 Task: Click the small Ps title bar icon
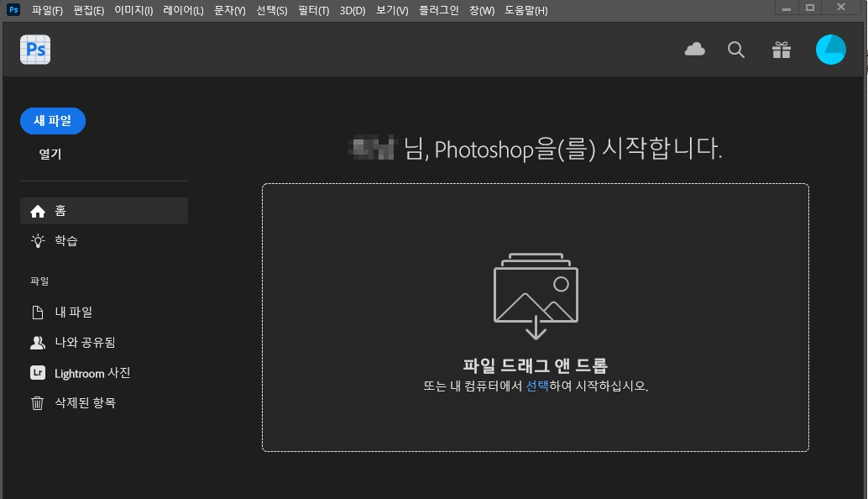coord(13,9)
